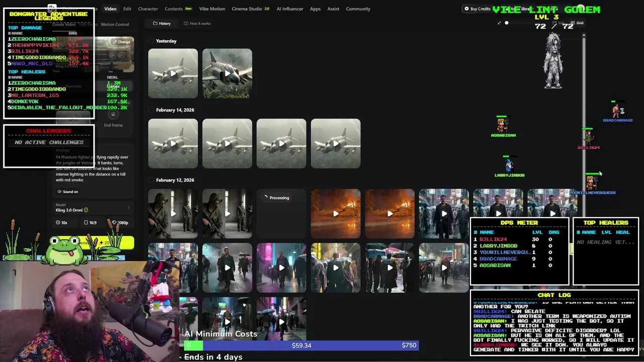Click the End frame upload box
Image resolution: width=644 pixels, height=362 pixels.
pos(113,118)
